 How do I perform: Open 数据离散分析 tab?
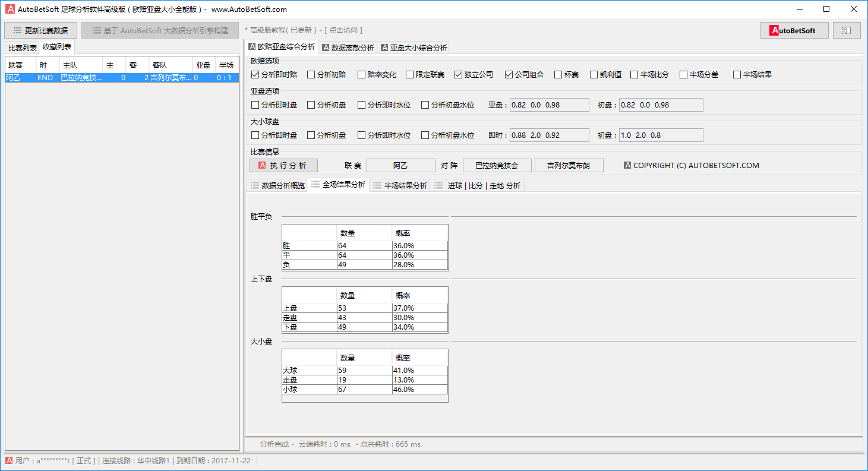point(348,48)
